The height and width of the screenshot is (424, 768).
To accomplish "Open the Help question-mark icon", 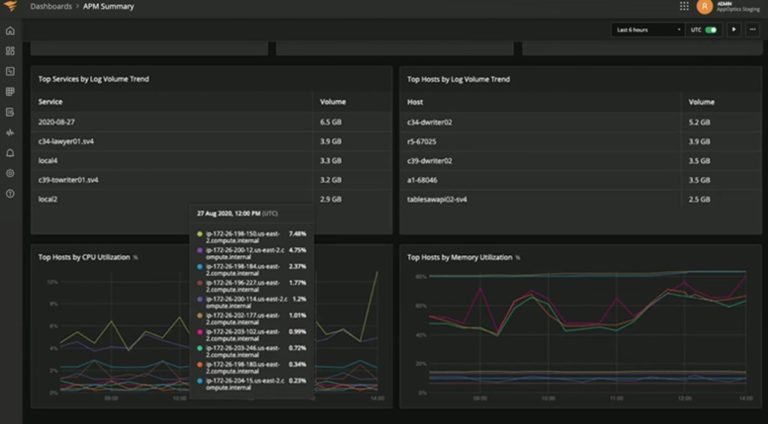I will 10,194.
